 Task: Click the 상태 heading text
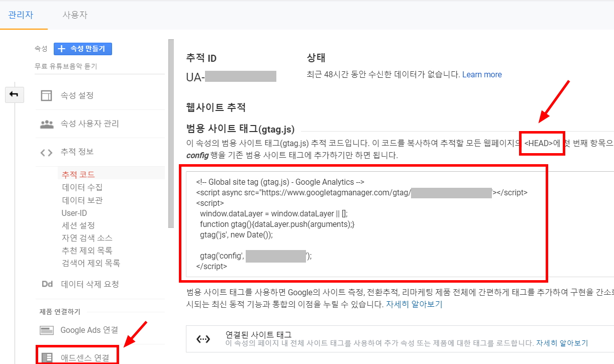[316, 58]
